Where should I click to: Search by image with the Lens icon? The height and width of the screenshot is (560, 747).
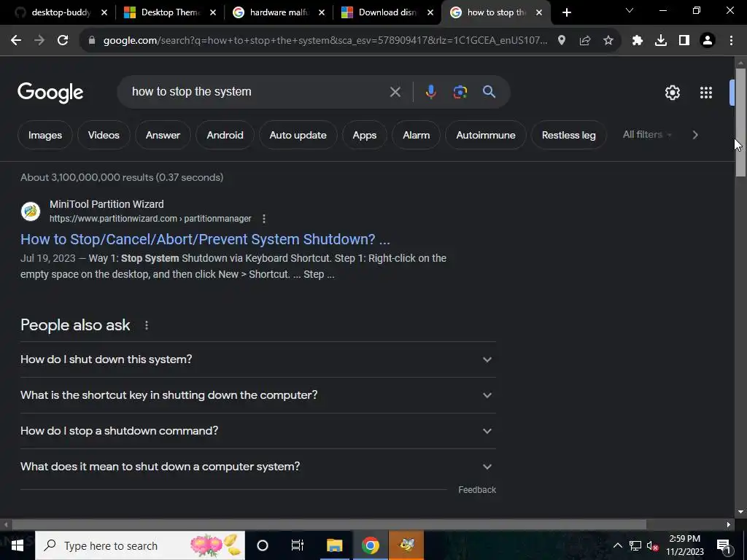[460, 92]
